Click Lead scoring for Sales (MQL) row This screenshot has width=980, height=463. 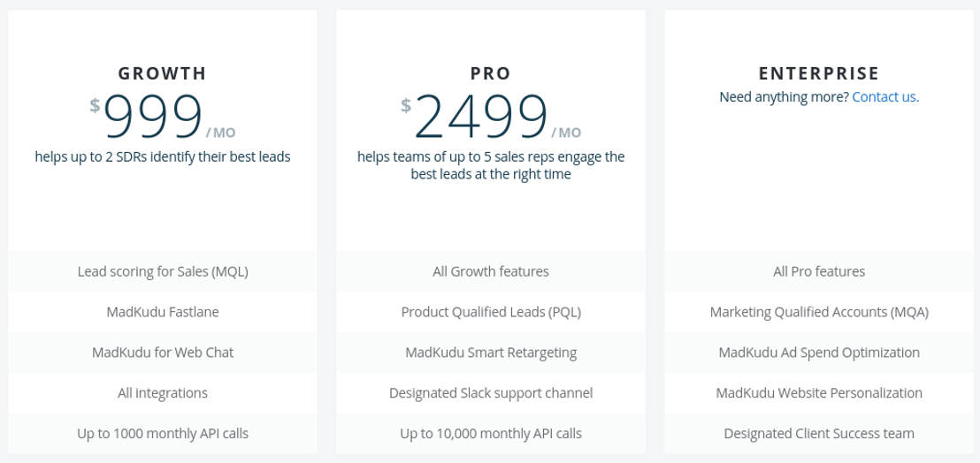(163, 271)
